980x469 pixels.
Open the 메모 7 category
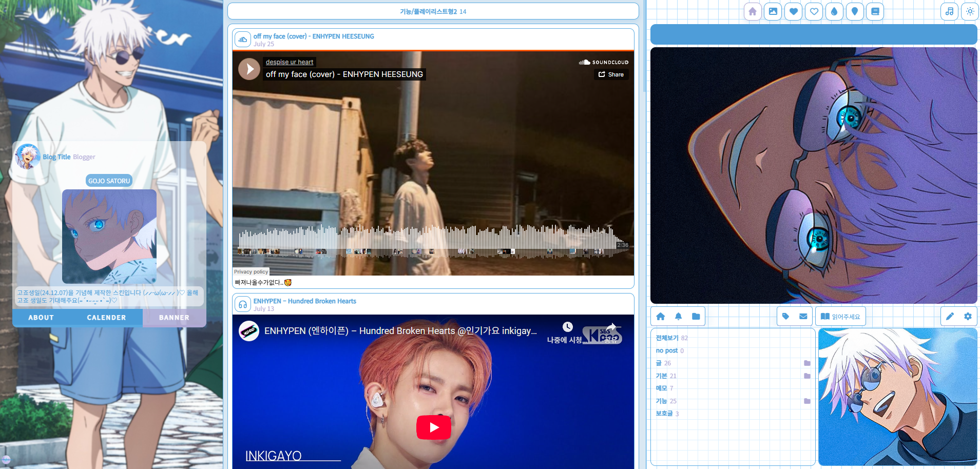(664, 388)
